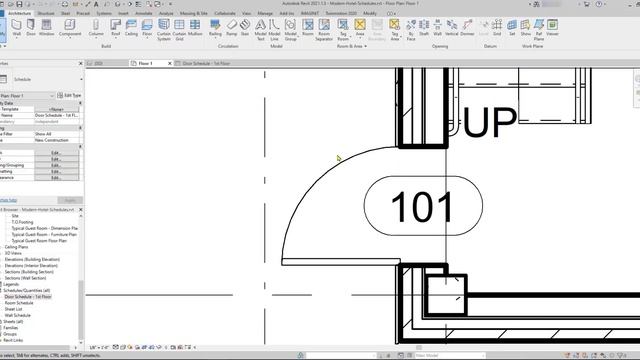Select the Column tool
The width and height of the screenshot is (640, 360).
[x=96, y=27]
